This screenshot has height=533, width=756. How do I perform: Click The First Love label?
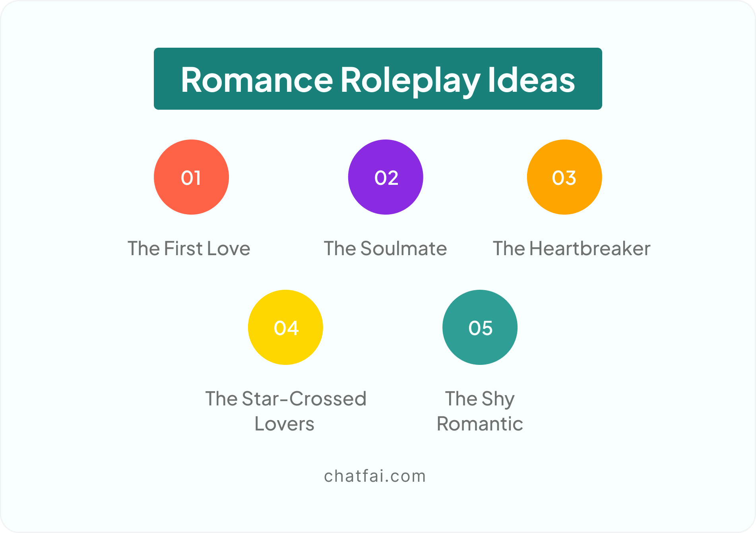point(189,248)
